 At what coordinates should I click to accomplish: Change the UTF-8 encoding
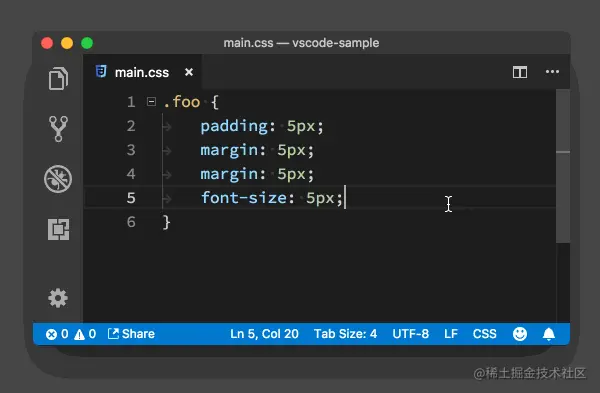(x=411, y=334)
